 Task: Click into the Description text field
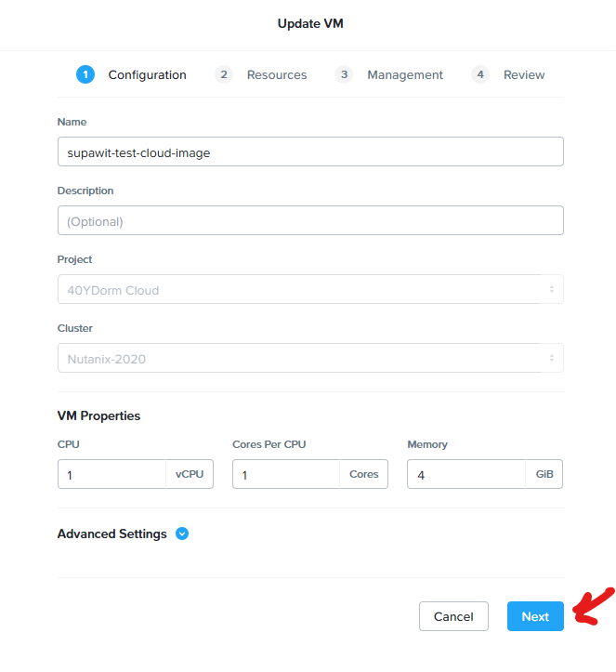[309, 221]
